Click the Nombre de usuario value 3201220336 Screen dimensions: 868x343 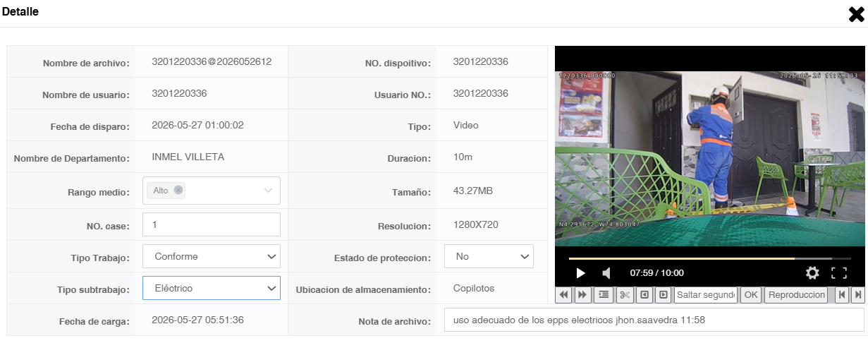[179, 93]
